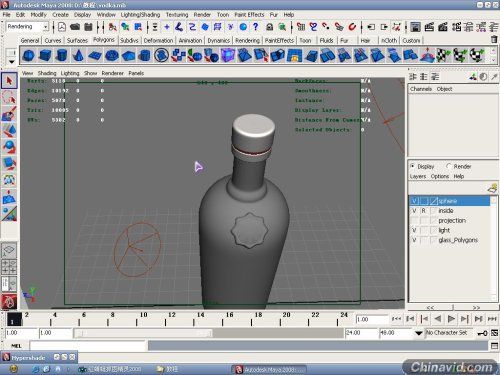Viewport: 500px width, 375px height.
Task: Select the single perspective layout icon
Action: 9,251
